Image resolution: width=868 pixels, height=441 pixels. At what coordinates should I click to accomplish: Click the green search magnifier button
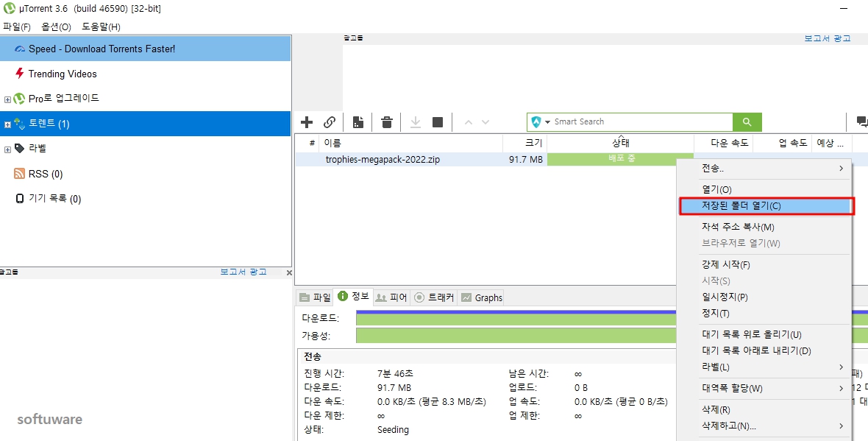click(747, 122)
